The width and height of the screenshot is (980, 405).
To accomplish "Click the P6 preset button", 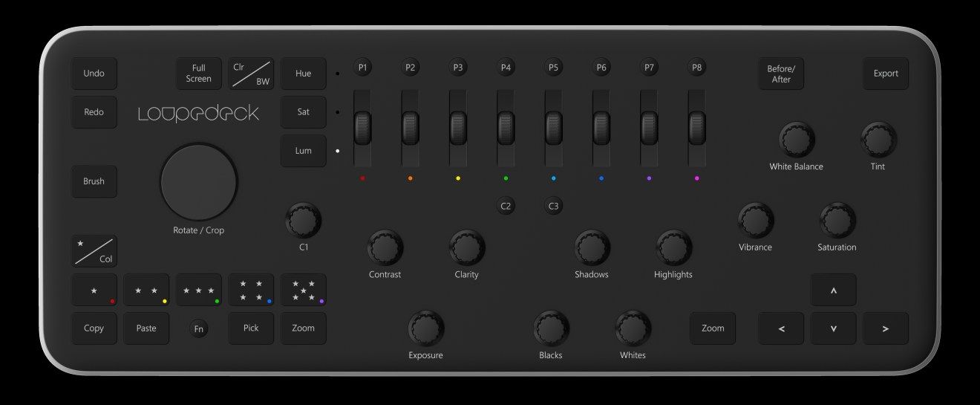I will 601,68.
